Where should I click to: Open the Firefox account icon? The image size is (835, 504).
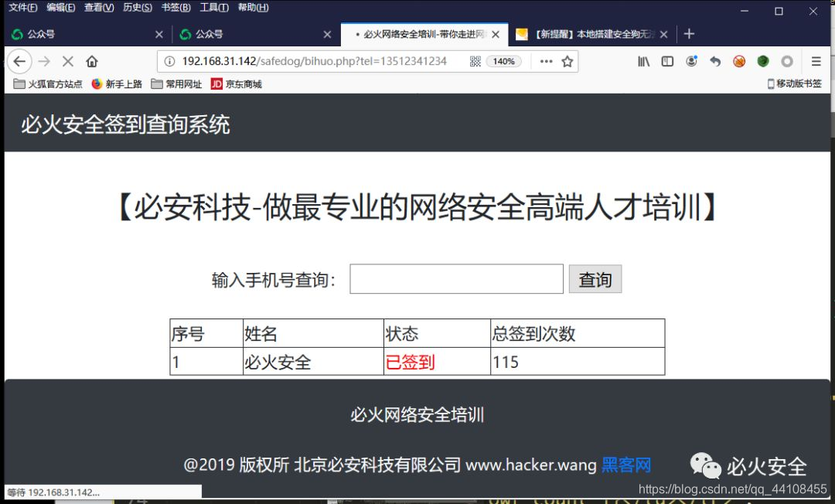691,61
